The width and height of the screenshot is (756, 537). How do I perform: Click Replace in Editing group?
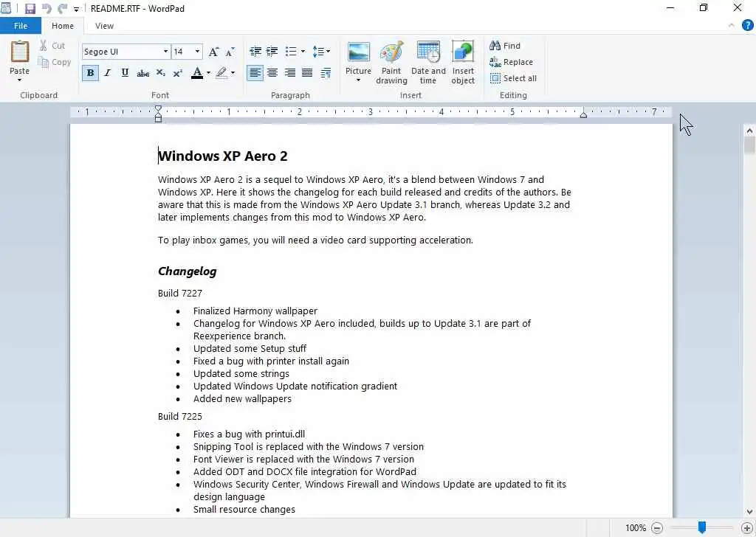pos(511,62)
